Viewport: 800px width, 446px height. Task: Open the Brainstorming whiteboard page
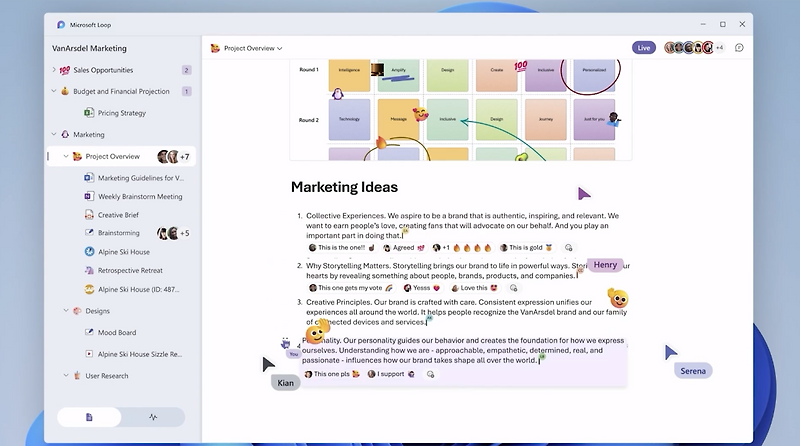click(118, 233)
